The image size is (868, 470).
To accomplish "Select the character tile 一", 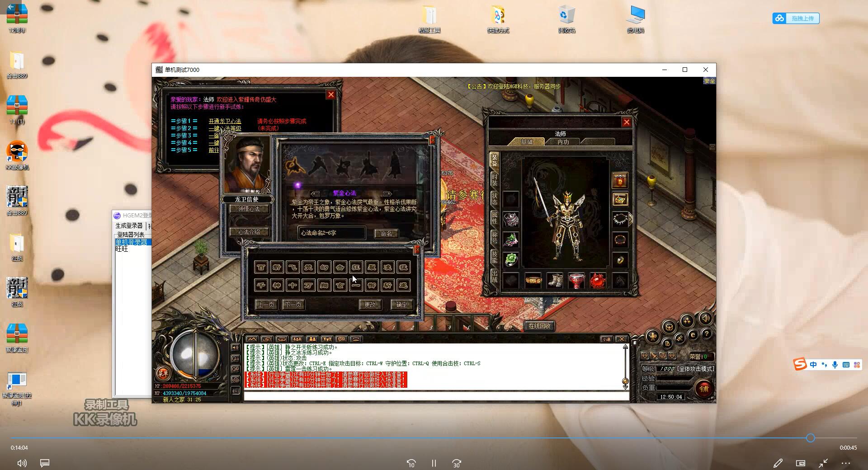I will 356,285.
